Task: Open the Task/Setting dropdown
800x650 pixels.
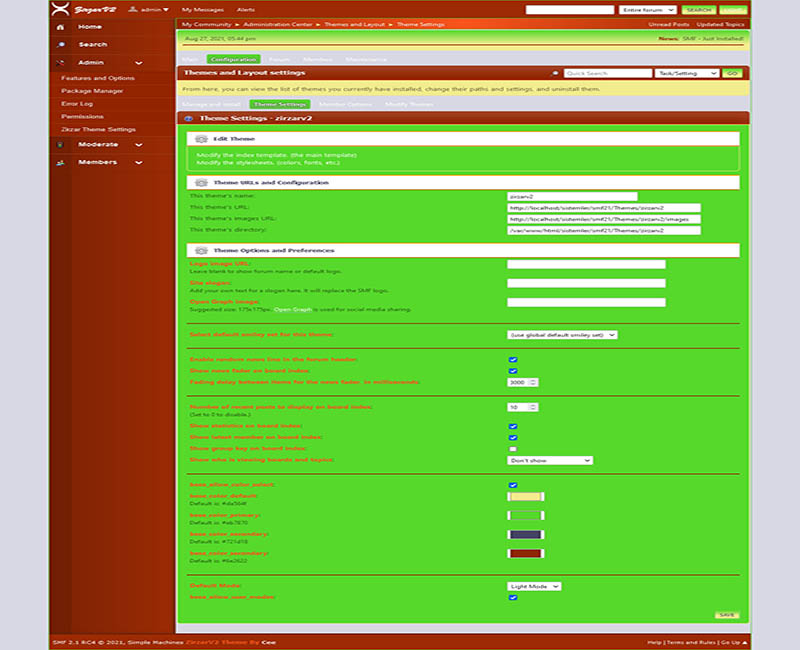Action: click(687, 73)
